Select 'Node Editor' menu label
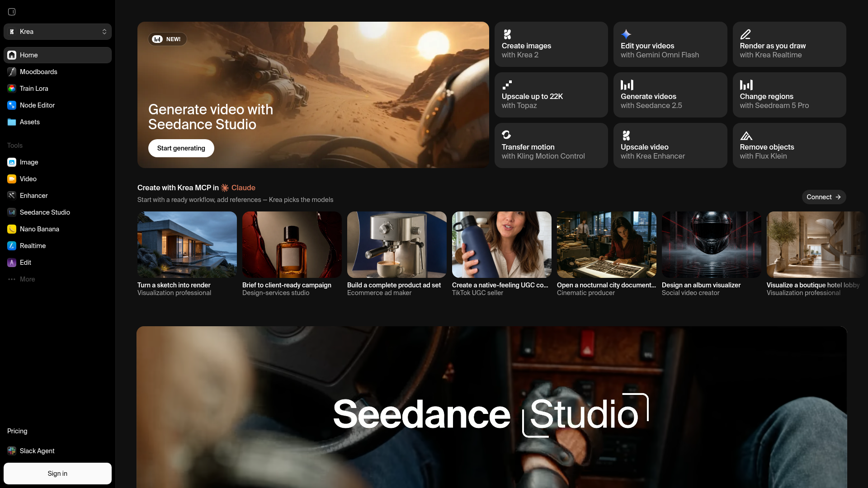Image resolution: width=868 pixels, height=488 pixels. pos(37,105)
